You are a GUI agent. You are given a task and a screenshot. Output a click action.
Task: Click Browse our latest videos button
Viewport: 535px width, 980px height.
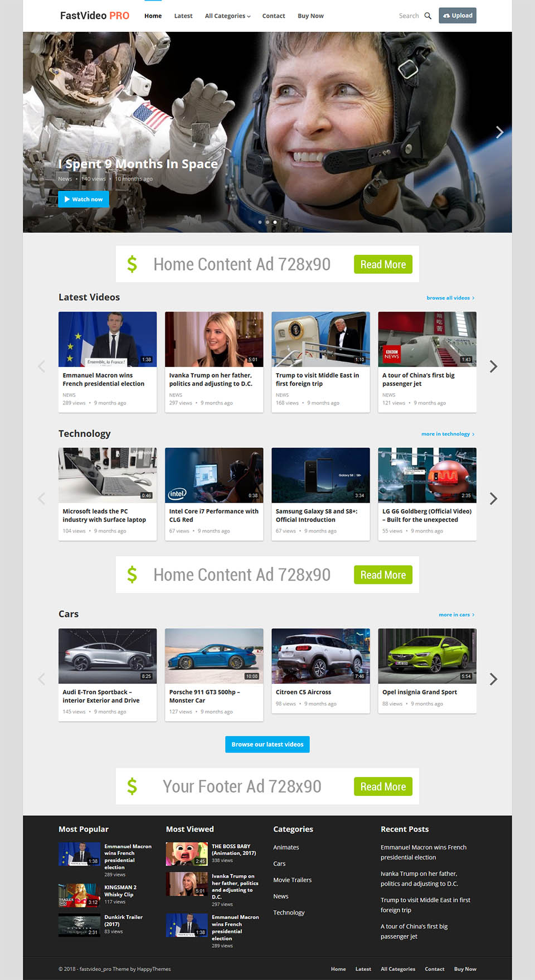[x=267, y=744]
